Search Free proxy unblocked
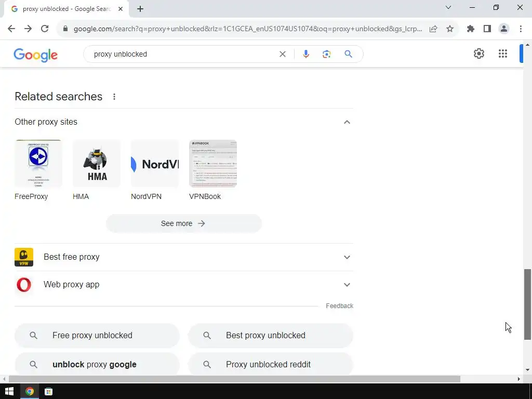532x399 pixels. point(97,335)
